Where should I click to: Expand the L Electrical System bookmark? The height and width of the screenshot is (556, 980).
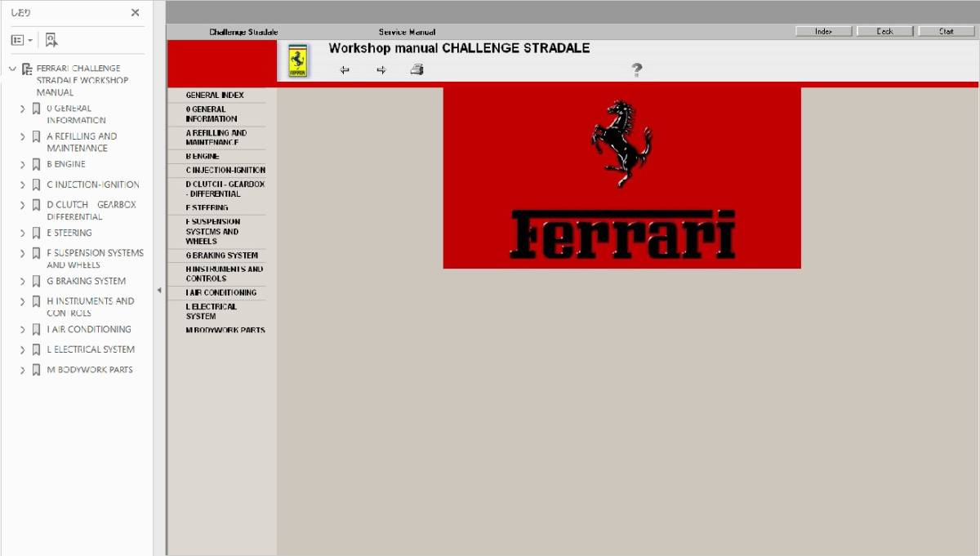click(23, 349)
